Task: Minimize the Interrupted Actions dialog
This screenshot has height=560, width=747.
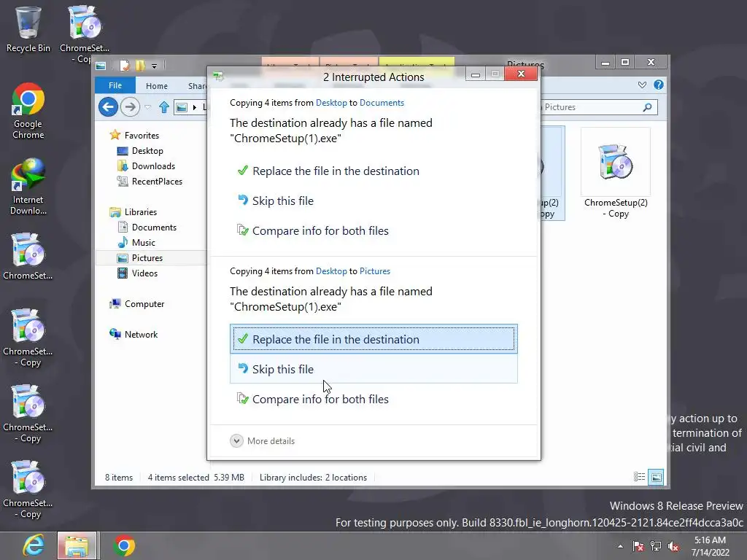Action: 476,74
